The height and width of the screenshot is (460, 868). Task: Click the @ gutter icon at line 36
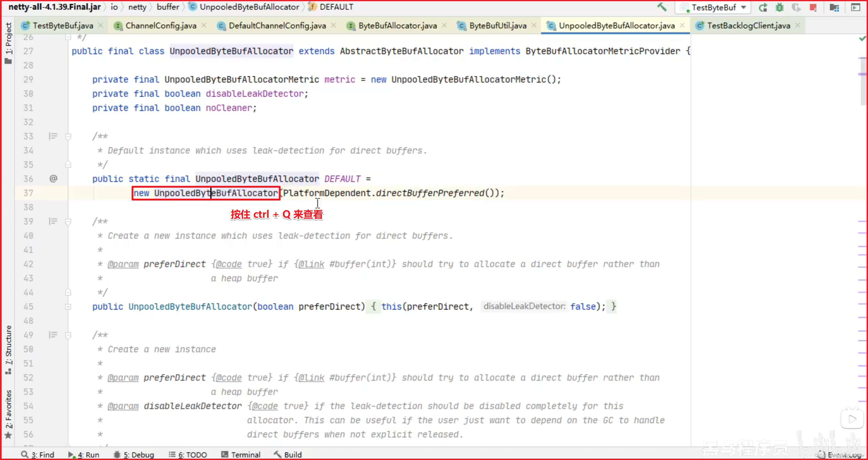pos(53,178)
